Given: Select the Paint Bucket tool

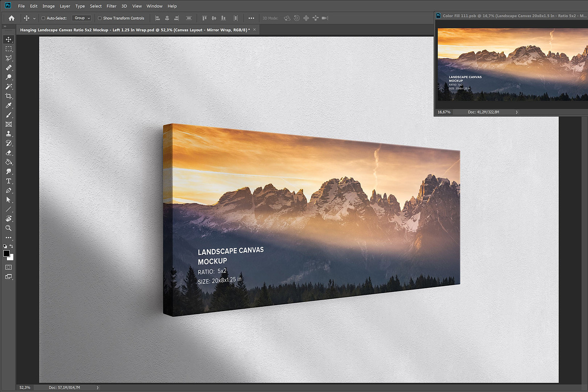Looking at the screenshot, I should tap(8, 162).
